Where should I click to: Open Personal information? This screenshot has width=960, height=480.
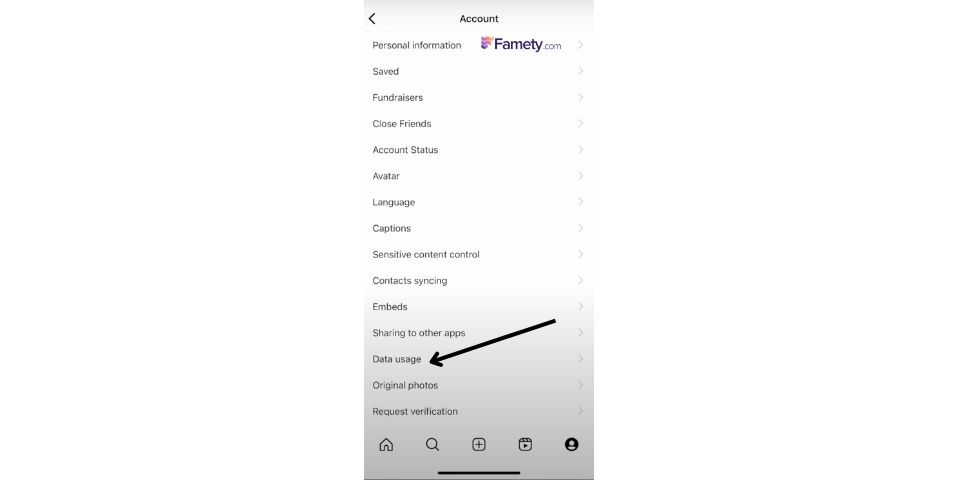point(479,45)
